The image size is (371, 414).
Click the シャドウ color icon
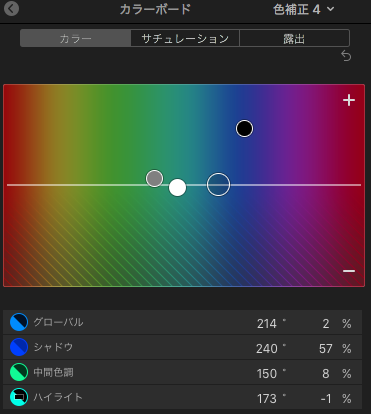pyautogui.click(x=19, y=347)
